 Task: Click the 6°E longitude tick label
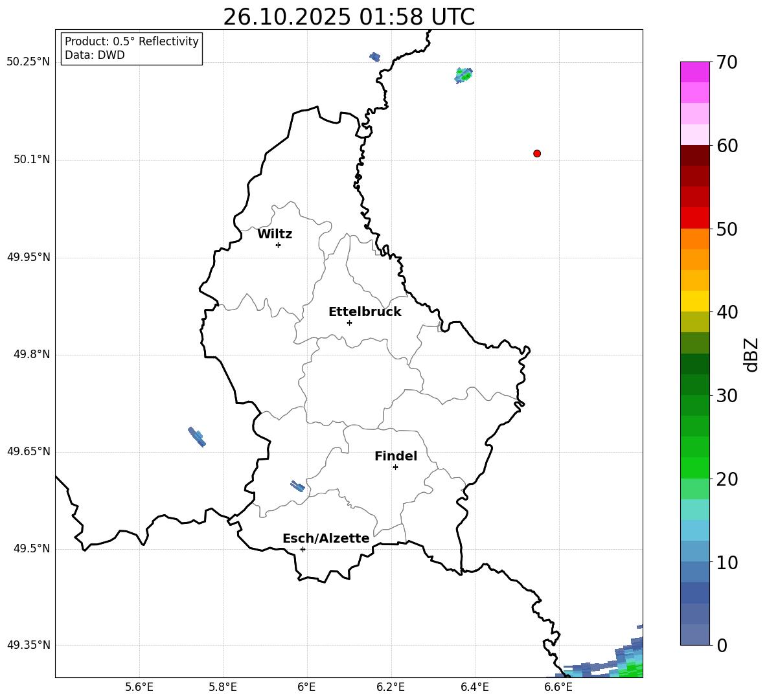pos(306,687)
